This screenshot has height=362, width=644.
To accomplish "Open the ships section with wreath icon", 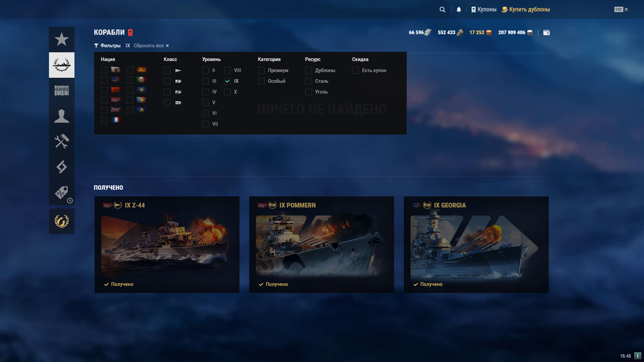I will click(x=62, y=65).
